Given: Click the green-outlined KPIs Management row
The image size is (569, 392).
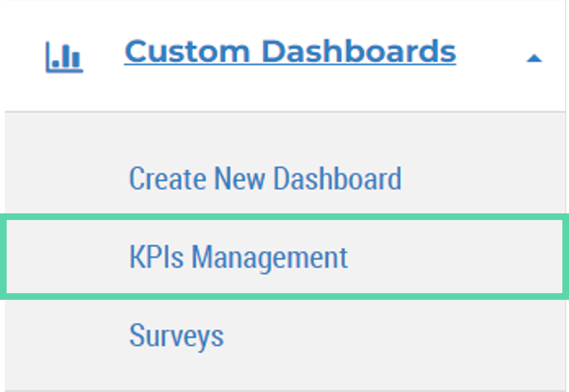Looking at the screenshot, I should click(x=284, y=257).
